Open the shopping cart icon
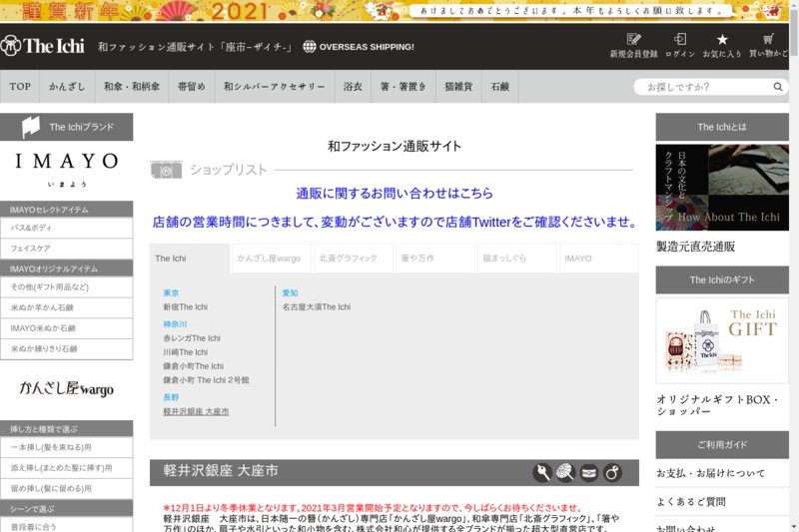Viewport: 799px width, 532px height. point(770,40)
